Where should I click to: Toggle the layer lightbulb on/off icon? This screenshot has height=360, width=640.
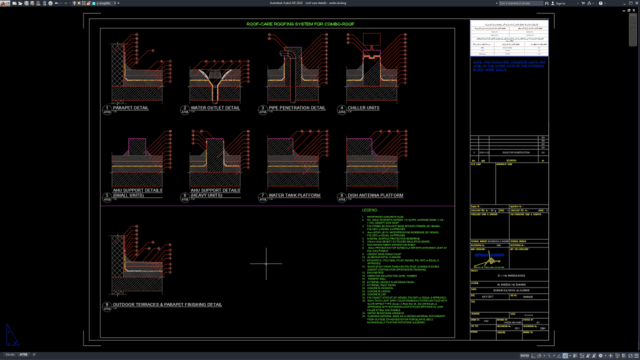pos(75,3)
